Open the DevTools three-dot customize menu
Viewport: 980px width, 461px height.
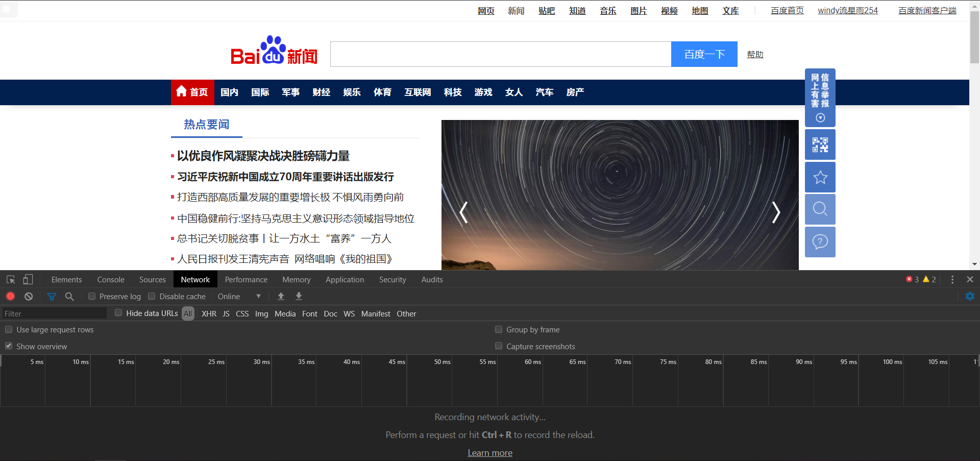pos(952,279)
